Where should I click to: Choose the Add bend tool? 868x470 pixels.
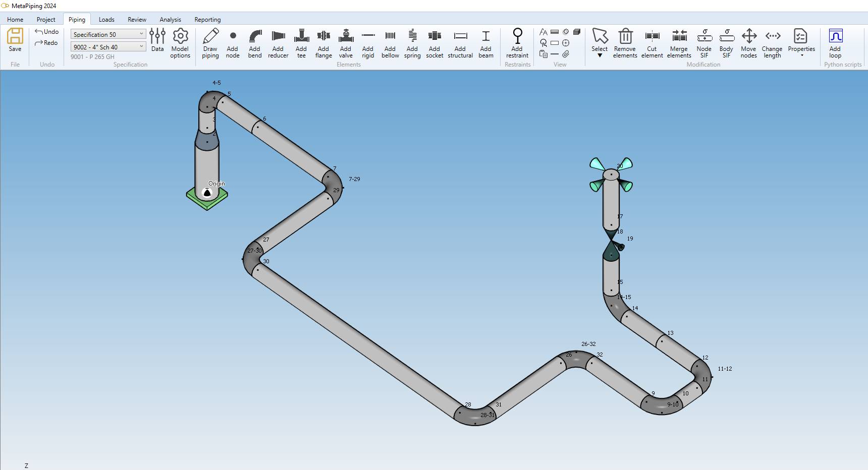pos(255,43)
